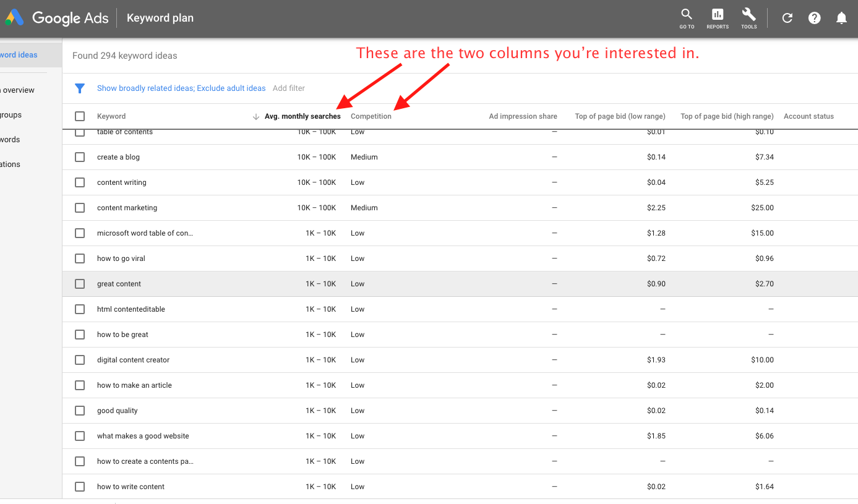858x504 pixels.
Task: Open Keyword ideas in the sidebar
Action: [19, 55]
